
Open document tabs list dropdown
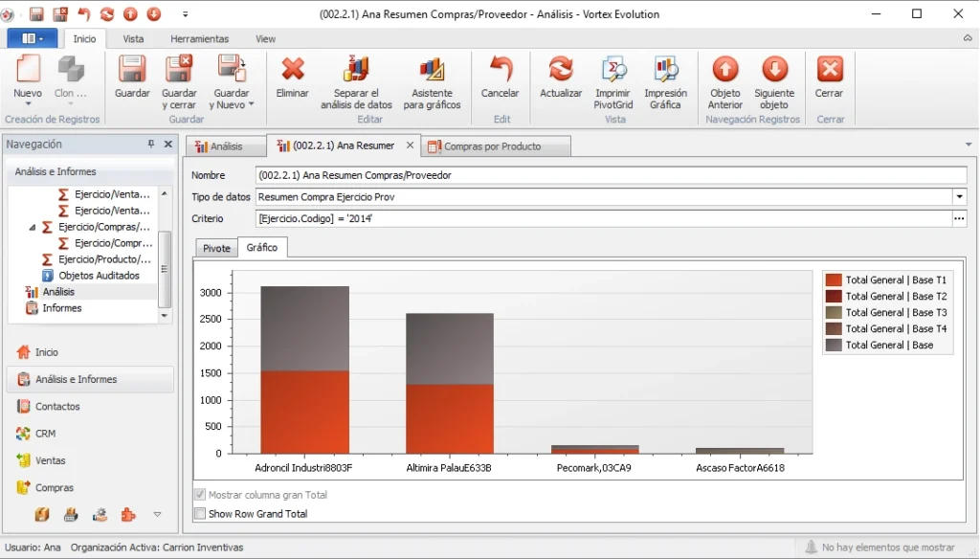(969, 145)
